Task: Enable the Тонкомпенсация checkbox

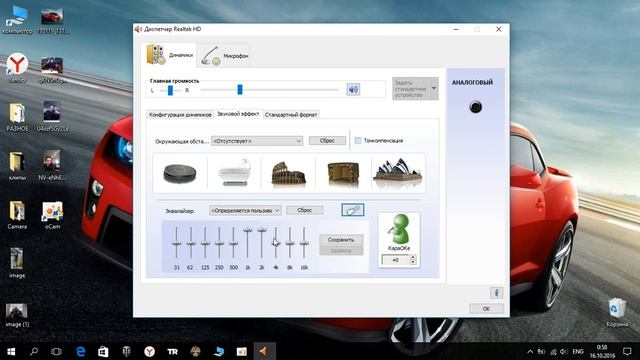Action: (358, 140)
